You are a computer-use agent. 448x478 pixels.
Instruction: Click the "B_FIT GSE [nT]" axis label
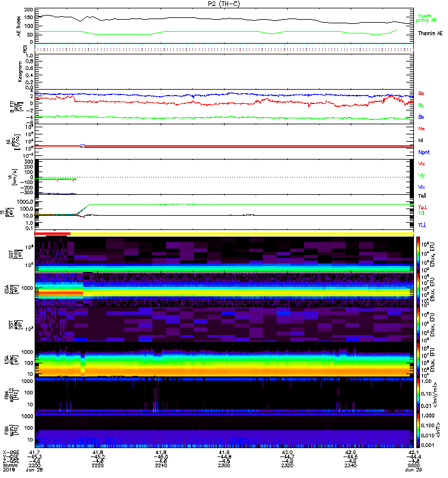(17, 107)
